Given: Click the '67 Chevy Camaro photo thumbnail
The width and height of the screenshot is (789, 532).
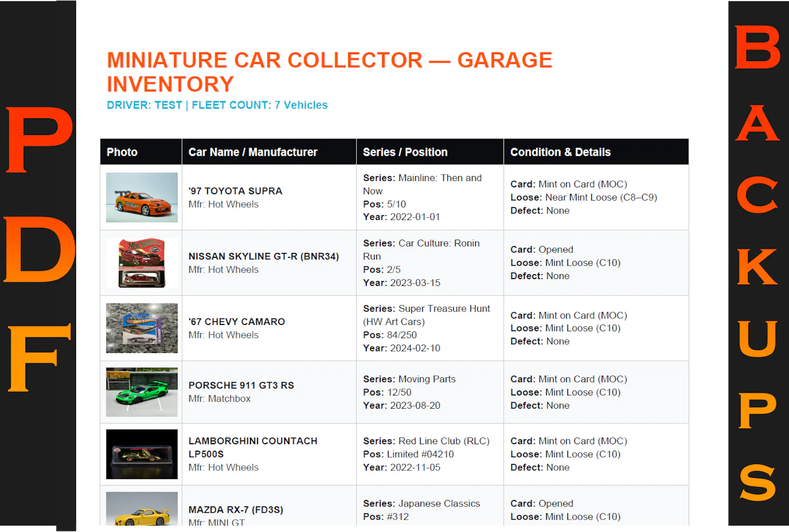Looking at the screenshot, I should (x=142, y=328).
